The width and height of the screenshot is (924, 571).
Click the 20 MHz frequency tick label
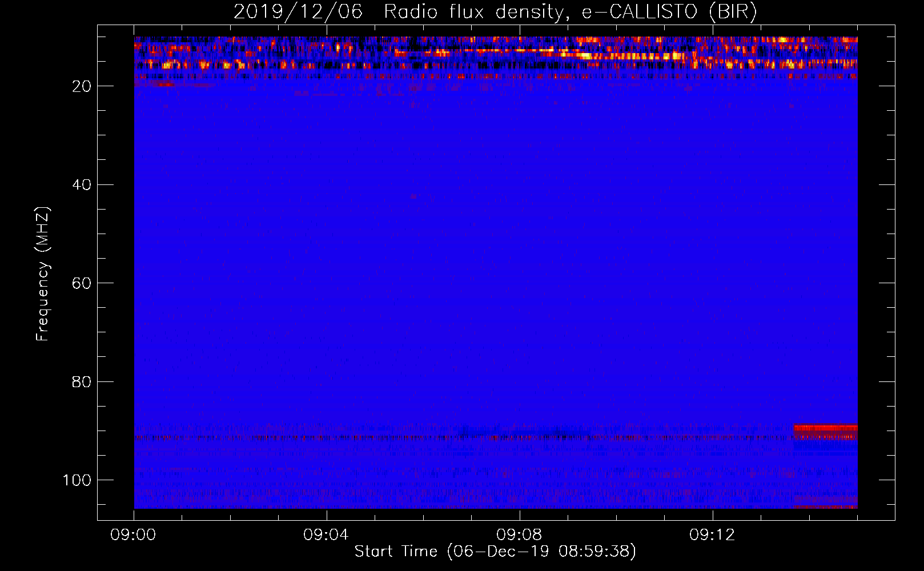(82, 86)
